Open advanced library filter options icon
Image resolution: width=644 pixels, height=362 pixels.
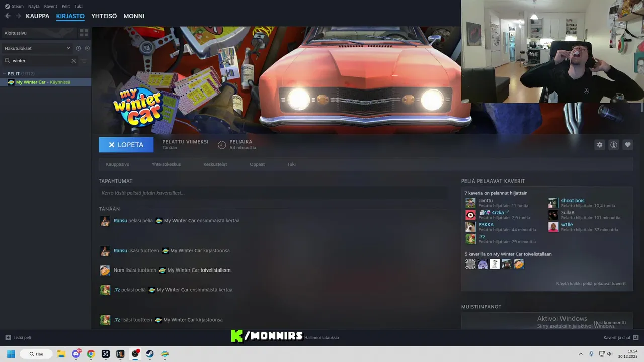point(84,61)
